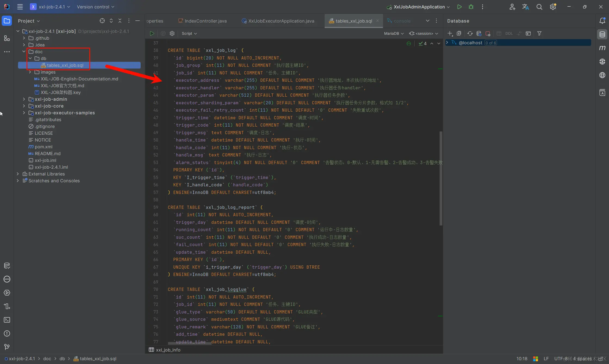The height and width of the screenshot is (364, 609).
Task: Go to next highlighted problem arrow
Action: point(439,43)
